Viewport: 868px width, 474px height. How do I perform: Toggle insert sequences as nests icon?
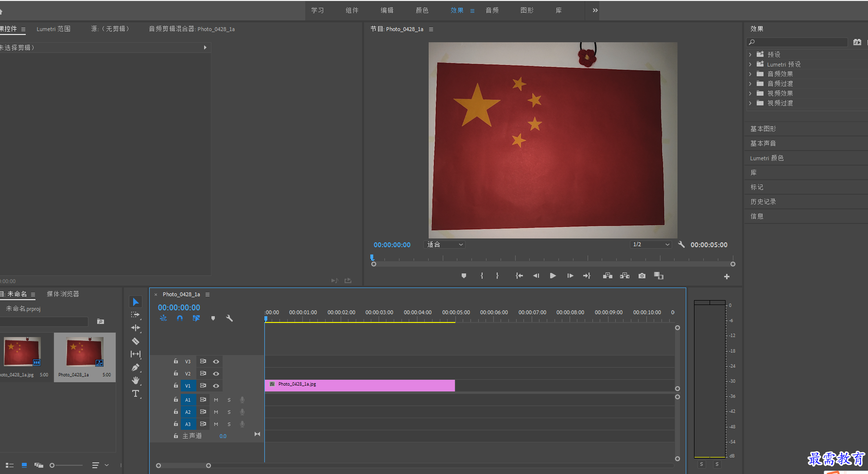point(163,319)
